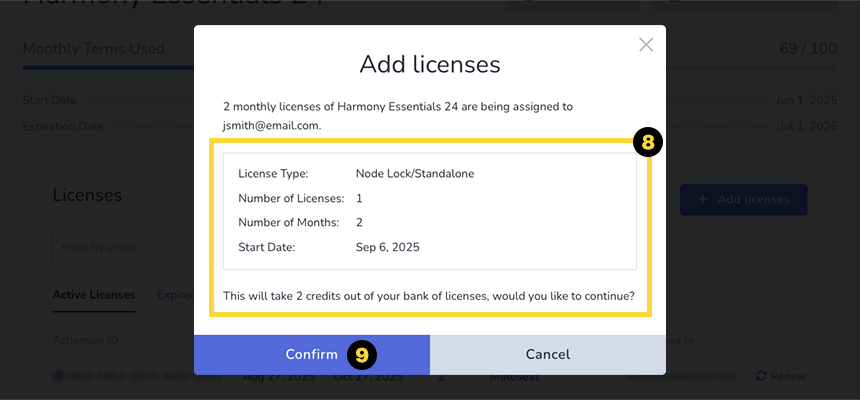860x400 pixels.
Task: Switch to the Active Licenses tab
Action: click(93, 294)
